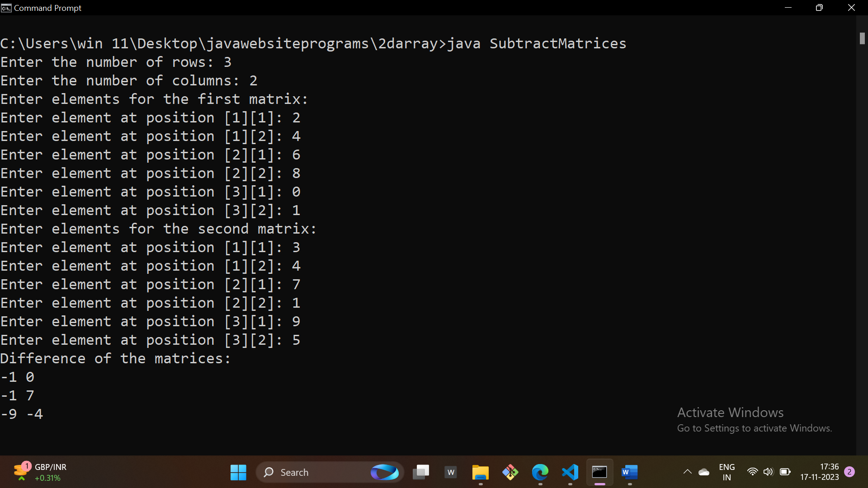Open File Explorer from the taskbar
868x488 pixels.
click(x=480, y=472)
